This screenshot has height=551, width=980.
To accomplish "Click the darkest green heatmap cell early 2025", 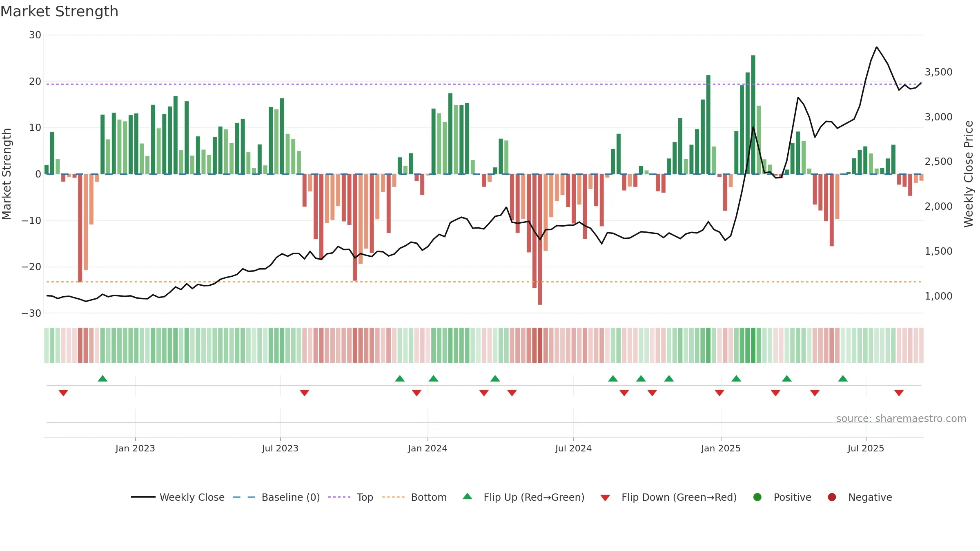I will point(753,345).
